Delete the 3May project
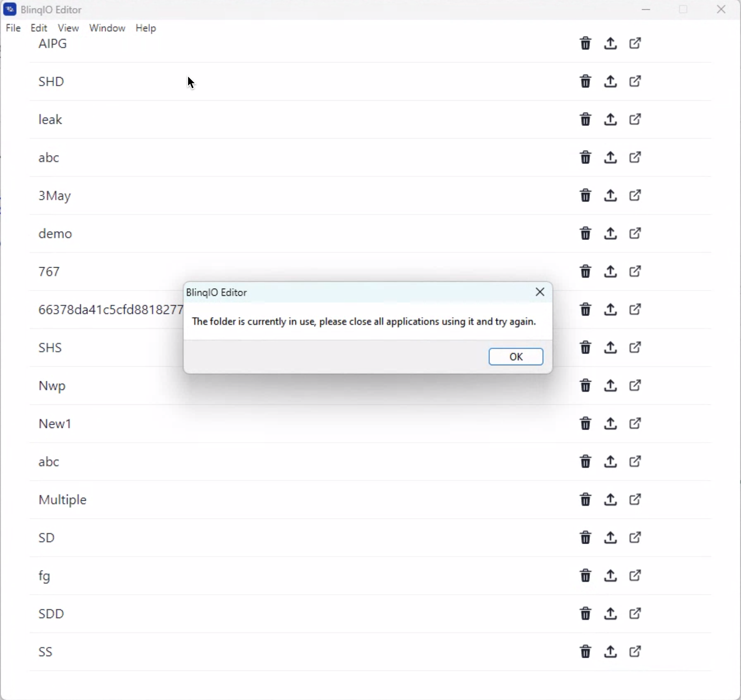The width and height of the screenshot is (741, 700). 585,196
